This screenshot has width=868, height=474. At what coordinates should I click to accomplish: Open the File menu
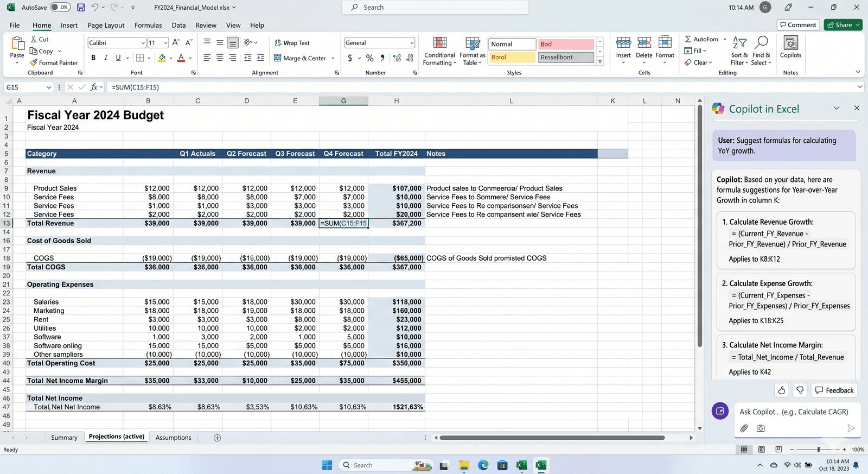[15, 25]
